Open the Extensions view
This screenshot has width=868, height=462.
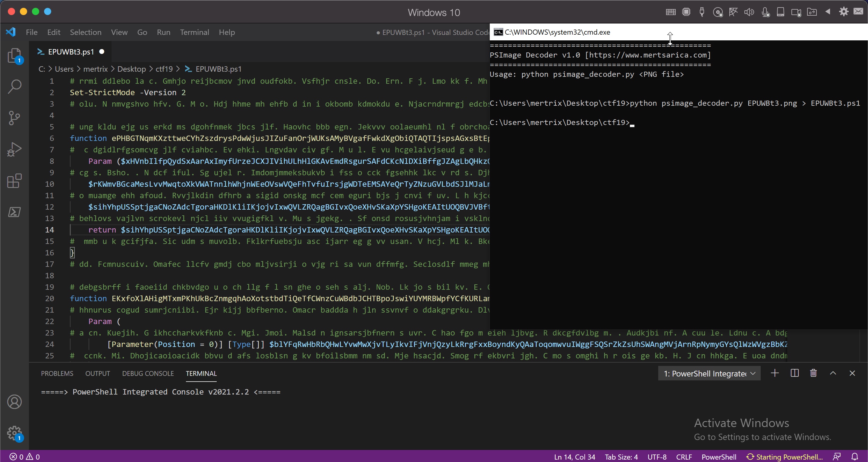tap(14, 181)
